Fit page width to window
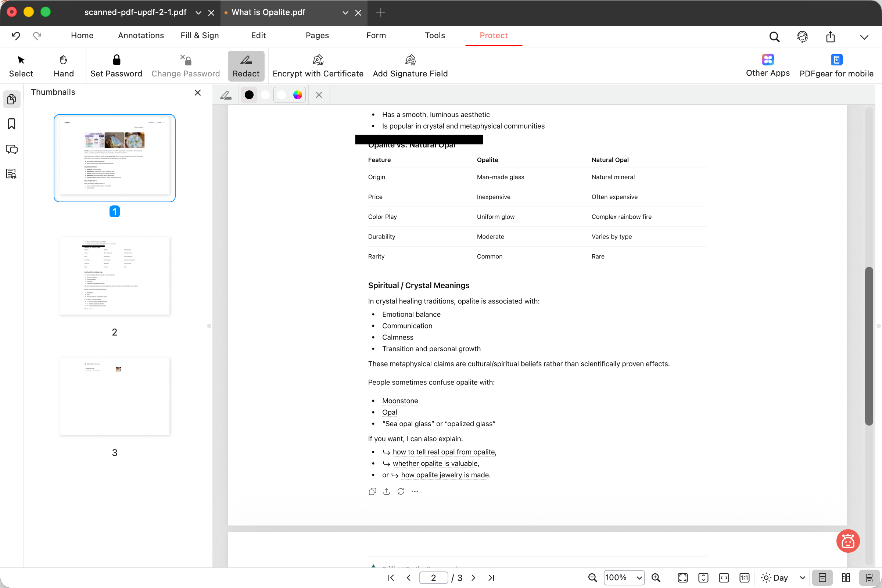The image size is (882, 588). 724,577
